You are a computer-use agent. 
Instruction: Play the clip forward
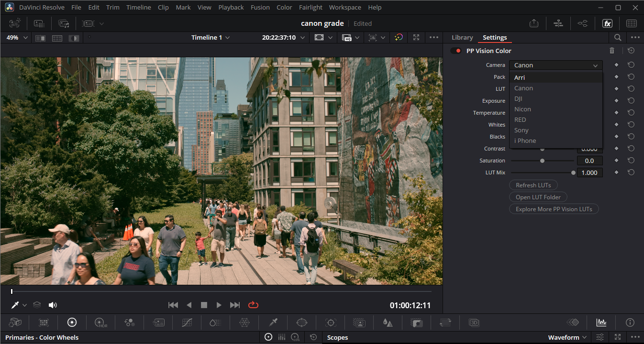(x=219, y=305)
